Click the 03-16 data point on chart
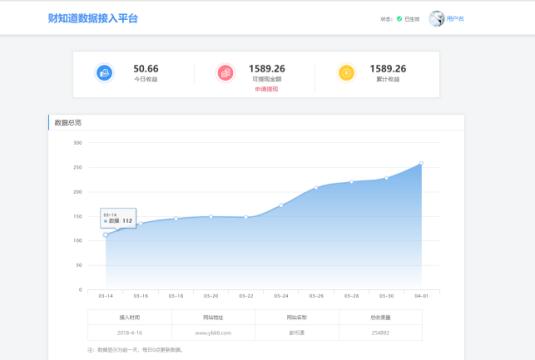 pyautogui.click(x=141, y=224)
